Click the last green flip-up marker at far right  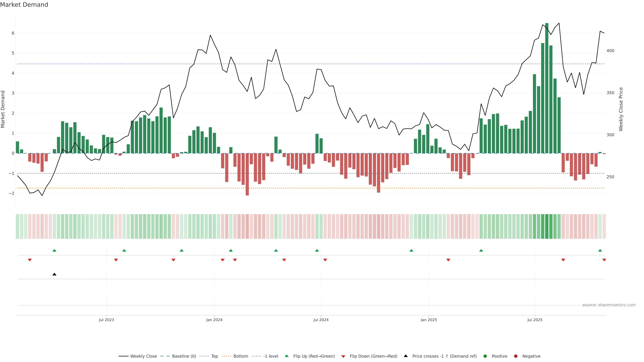click(x=600, y=250)
